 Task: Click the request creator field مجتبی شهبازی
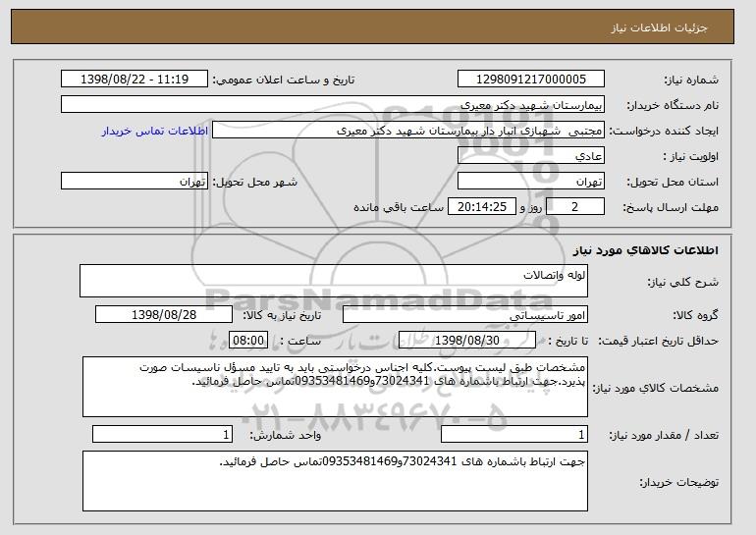point(408,131)
